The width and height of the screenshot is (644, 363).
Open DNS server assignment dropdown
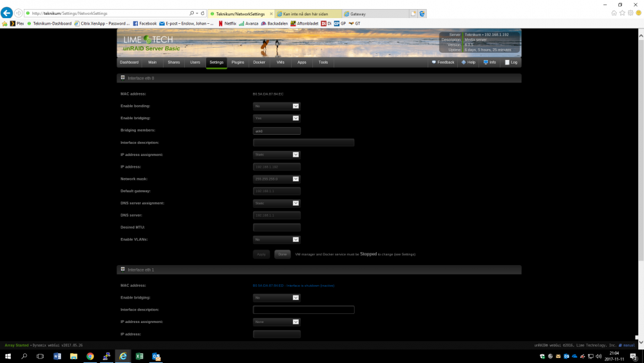point(276,203)
